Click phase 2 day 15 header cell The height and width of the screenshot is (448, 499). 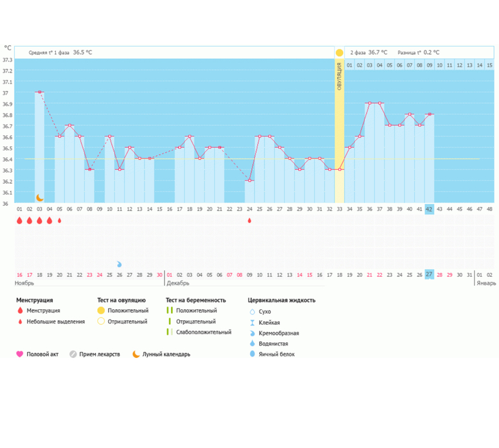[x=489, y=65]
